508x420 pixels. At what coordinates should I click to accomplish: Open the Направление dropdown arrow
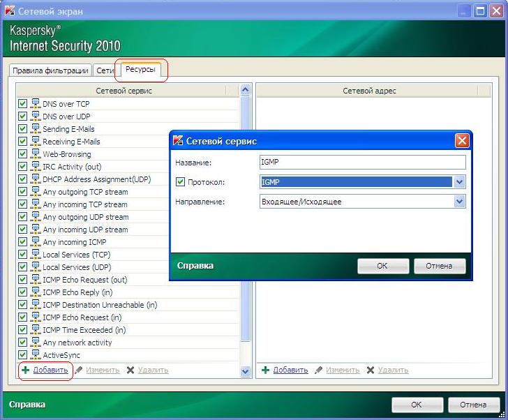[x=459, y=202]
